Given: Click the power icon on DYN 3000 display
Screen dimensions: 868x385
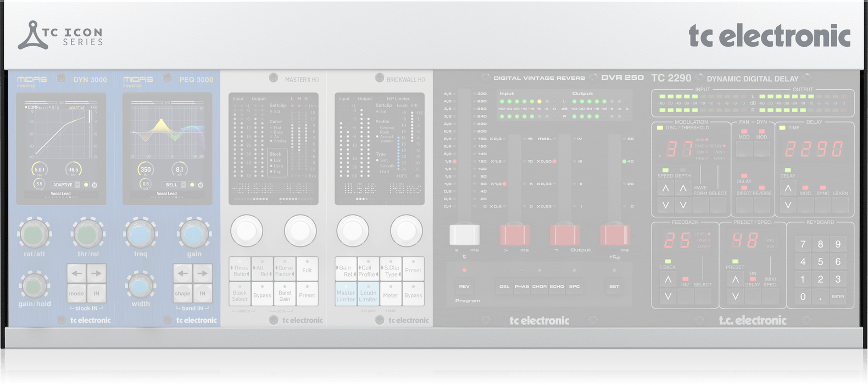Looking at the screenshot, I should 94,185.
